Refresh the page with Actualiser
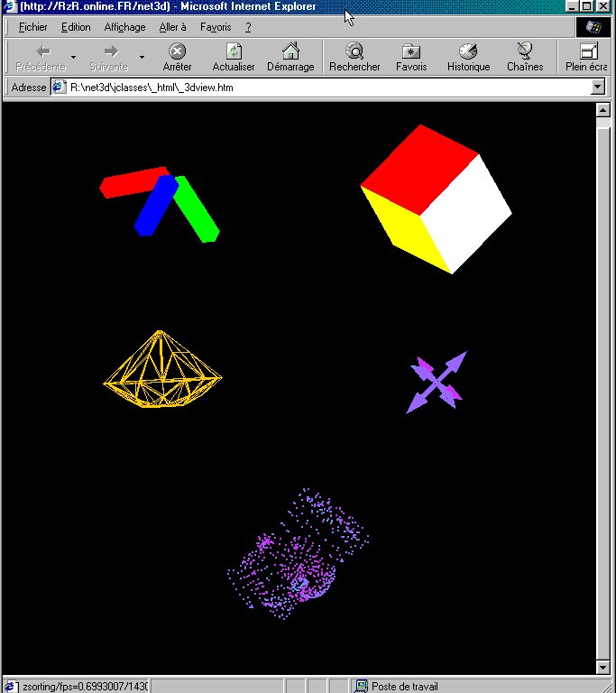 tap(234, 58)
